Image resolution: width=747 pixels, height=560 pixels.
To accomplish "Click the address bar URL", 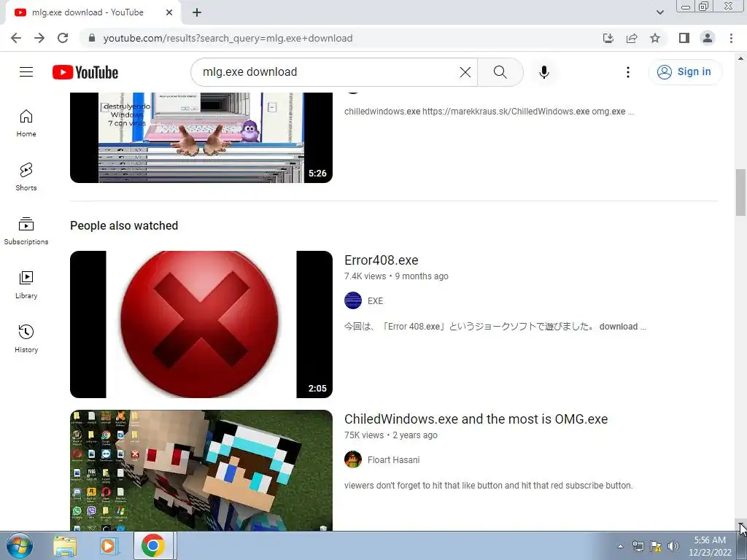I will pos(228,38).
